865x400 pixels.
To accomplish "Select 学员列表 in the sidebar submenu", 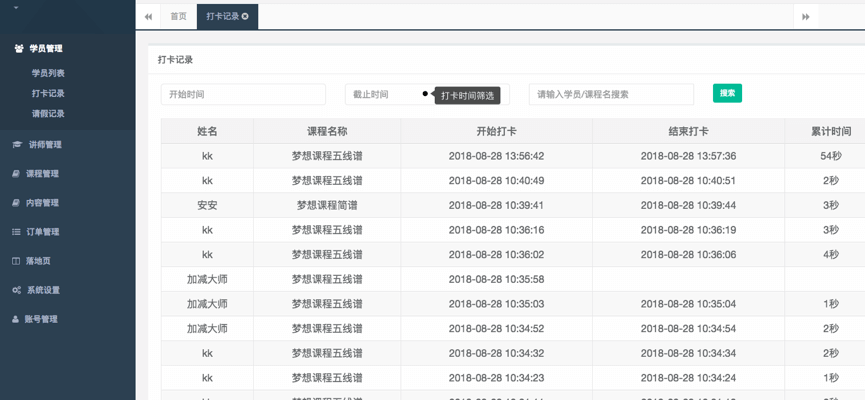I will [x=48, y=73].
